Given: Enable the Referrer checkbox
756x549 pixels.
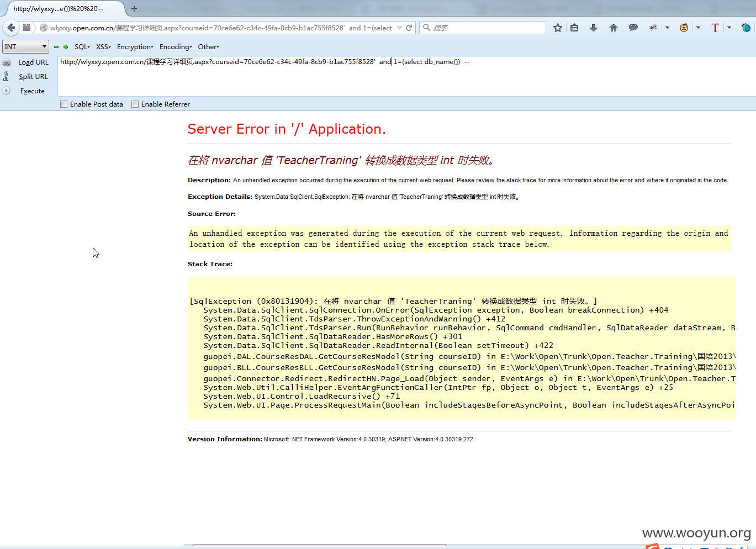Looking at the screenshot, I should (x=135, y=104).
